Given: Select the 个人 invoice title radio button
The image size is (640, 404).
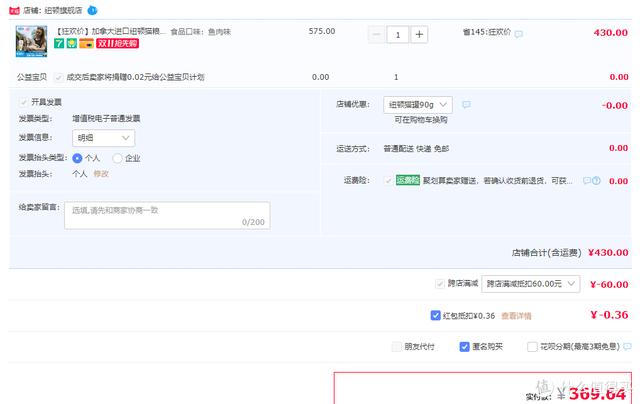Looking at the screenshot, I should coord(77,158).
